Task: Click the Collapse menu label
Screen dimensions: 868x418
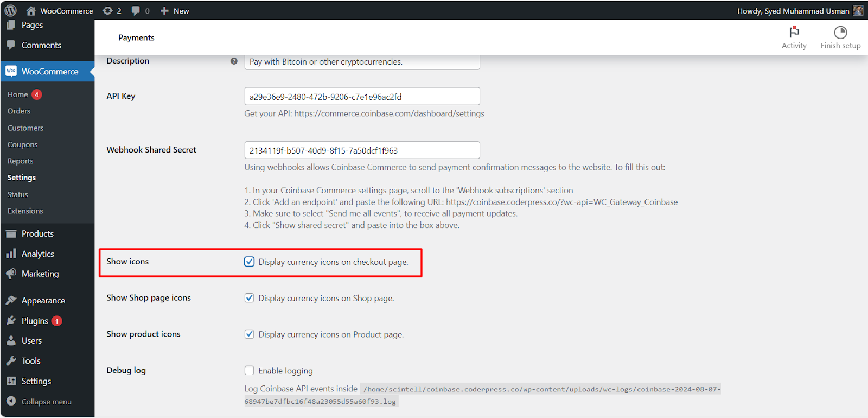Action: [47, 402]
